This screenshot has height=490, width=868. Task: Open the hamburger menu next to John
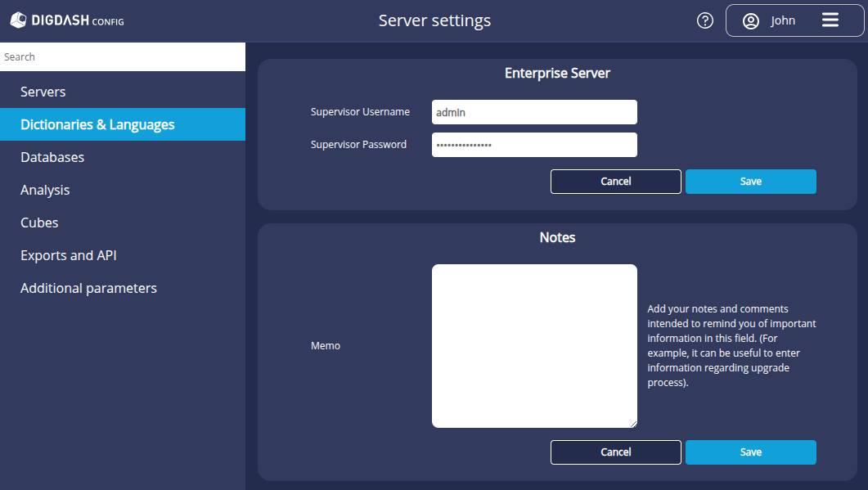tap(831, 20)
